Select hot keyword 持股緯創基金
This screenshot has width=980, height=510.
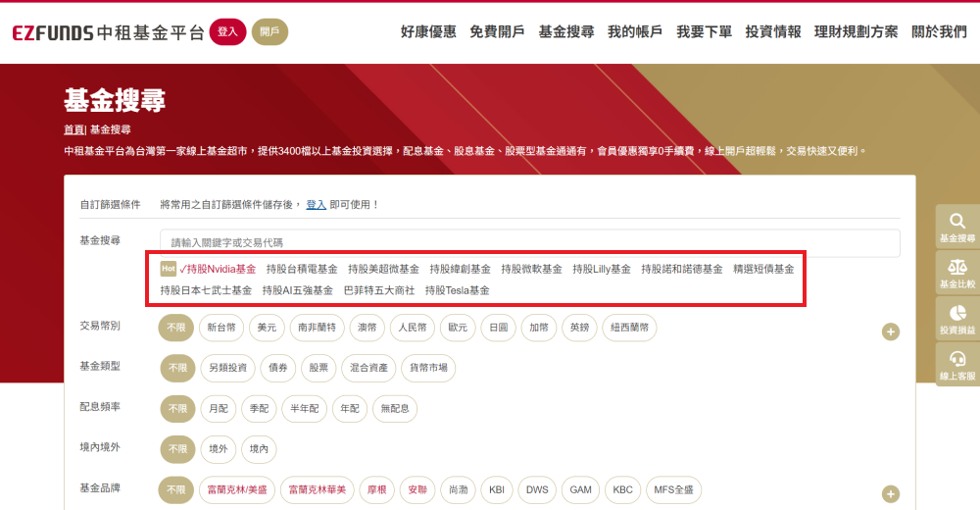[x=460, y=269]
